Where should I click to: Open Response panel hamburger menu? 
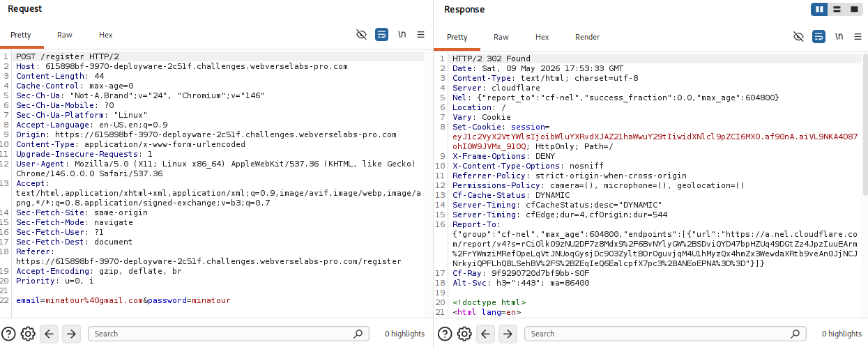858,36
